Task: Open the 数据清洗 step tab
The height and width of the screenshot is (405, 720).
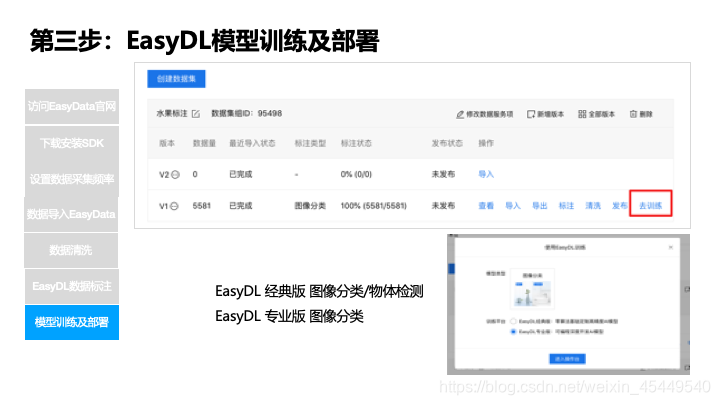Action: point(71,250)
